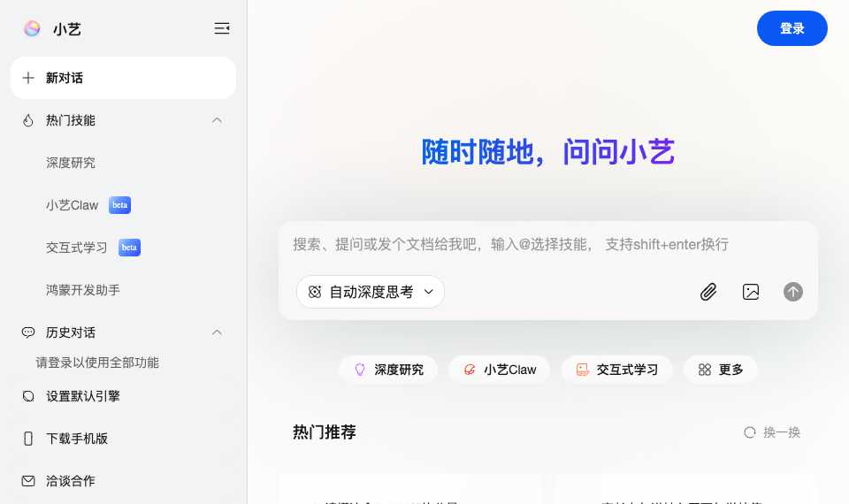Click the 历史对话 chat bubble icon
Image resolution: width=849 pixels, height=504 pixels.
[x=28, y=332]
